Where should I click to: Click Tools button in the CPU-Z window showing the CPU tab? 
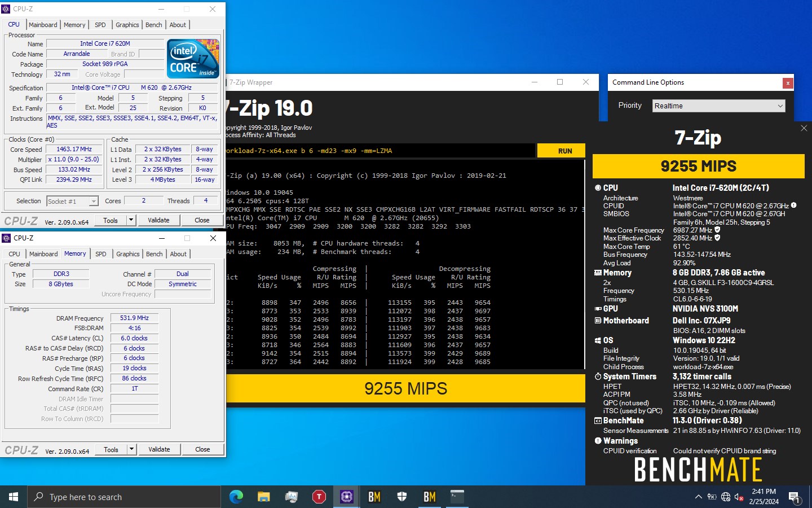click(x=111, y=220)
